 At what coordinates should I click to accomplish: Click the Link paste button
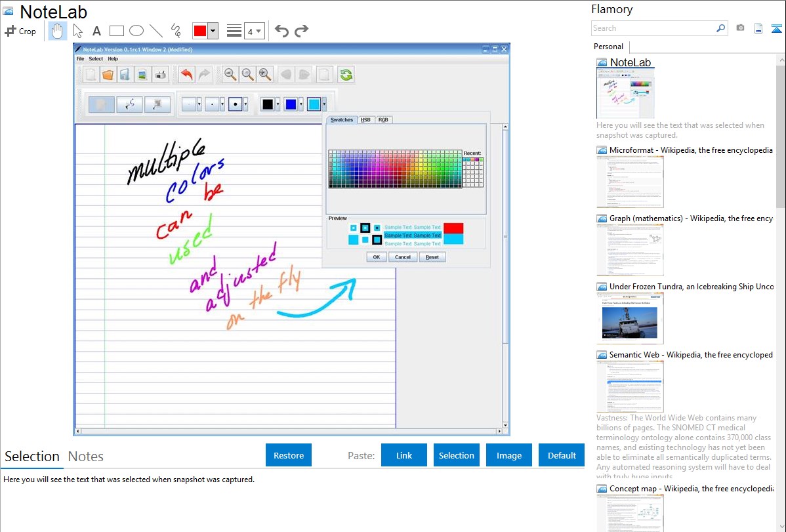(x=404, y=455)
